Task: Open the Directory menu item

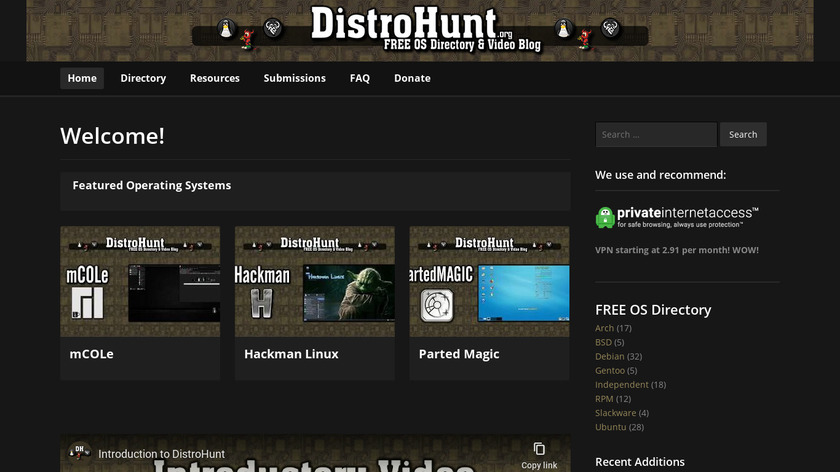Action: [x=143, y=78]
